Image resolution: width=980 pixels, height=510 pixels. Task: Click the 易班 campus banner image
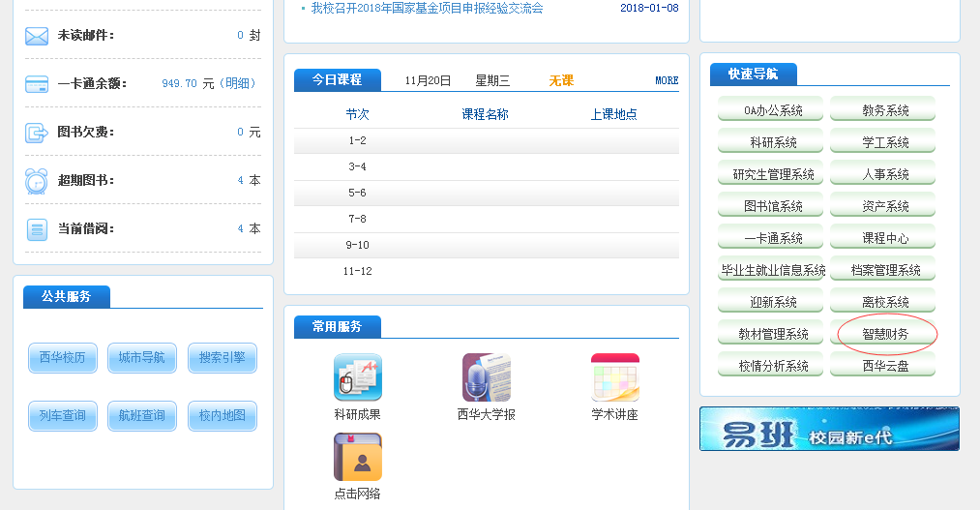pos(829,429)
